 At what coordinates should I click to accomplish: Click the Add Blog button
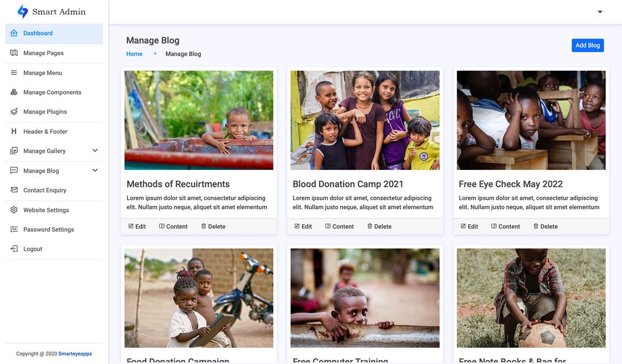[587, 45]
